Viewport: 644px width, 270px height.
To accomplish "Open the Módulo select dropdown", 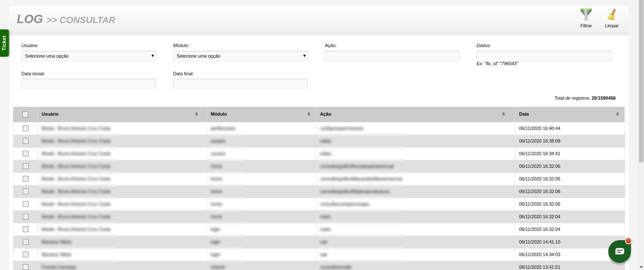I will click(240, 56).
